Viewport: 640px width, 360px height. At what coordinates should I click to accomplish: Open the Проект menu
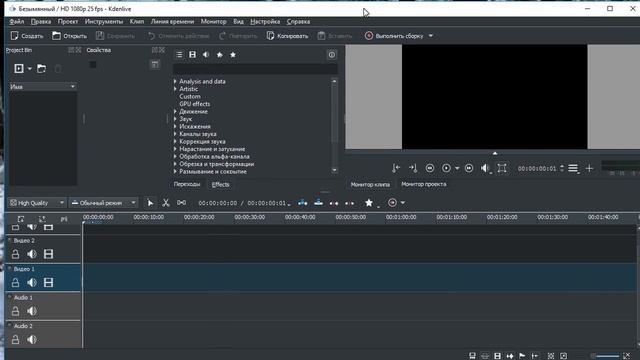coord(68,22)
